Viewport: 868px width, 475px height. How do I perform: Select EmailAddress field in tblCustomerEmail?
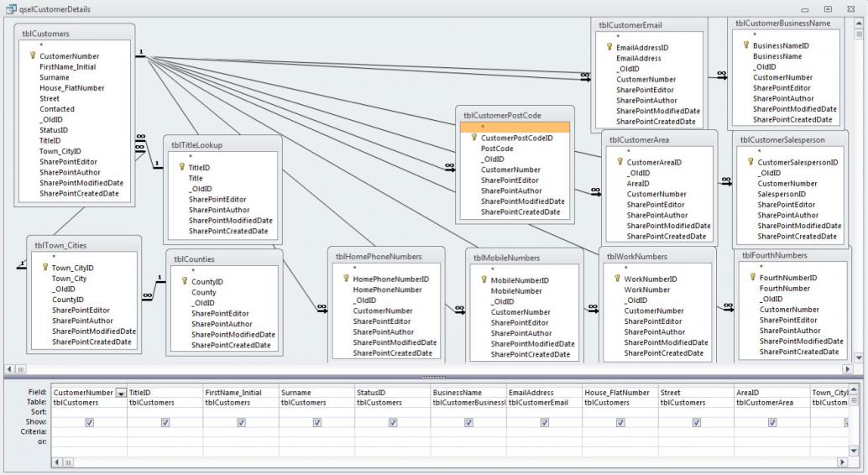click(638, 58)
